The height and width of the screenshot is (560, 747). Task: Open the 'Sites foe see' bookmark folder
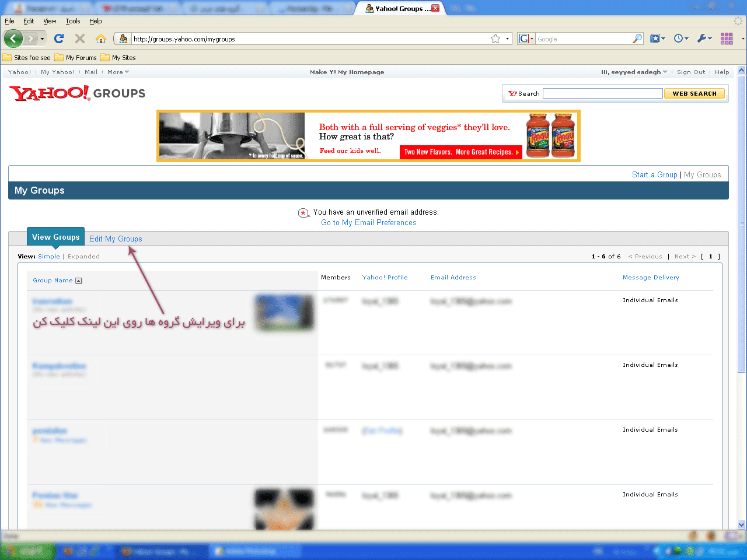(x=27, y=58)
